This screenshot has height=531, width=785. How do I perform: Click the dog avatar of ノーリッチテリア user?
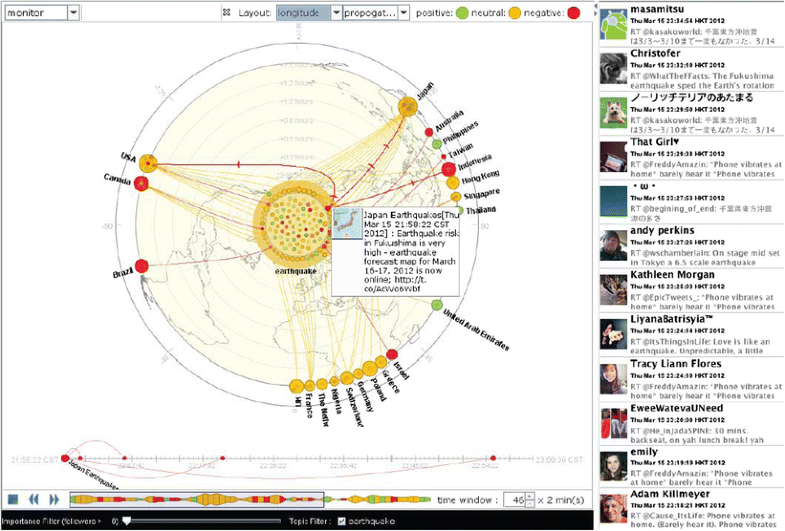click(613, 113)
